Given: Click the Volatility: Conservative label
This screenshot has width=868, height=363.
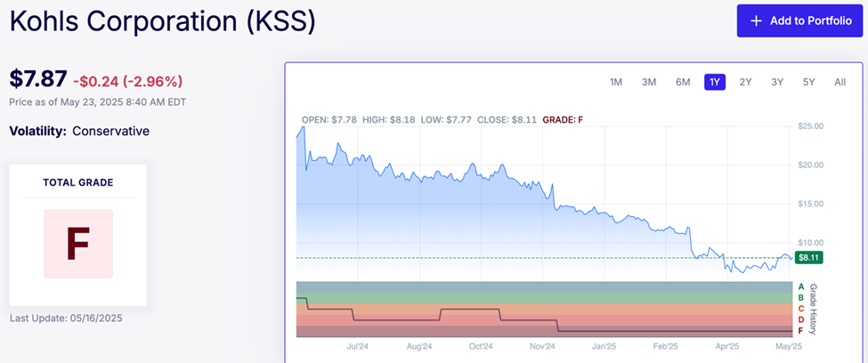Looking at the screenshot, I should [79, 131].
